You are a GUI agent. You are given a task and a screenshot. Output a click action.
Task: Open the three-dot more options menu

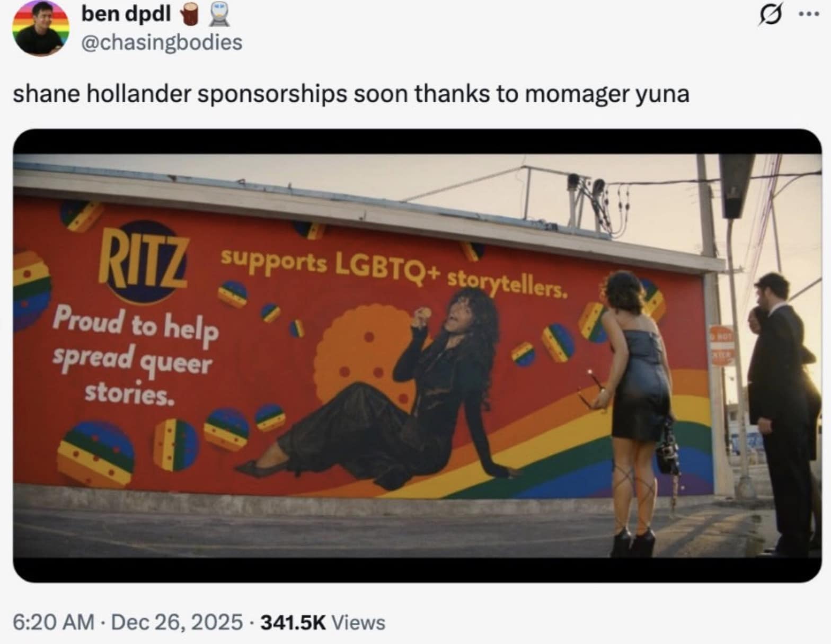(x=809, y=14)
